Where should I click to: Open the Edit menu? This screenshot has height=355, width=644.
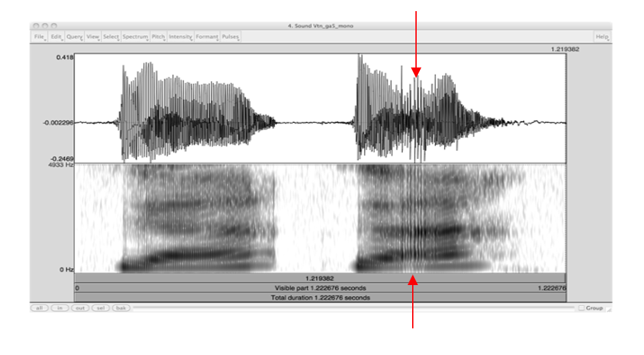[x=56, y=37]
